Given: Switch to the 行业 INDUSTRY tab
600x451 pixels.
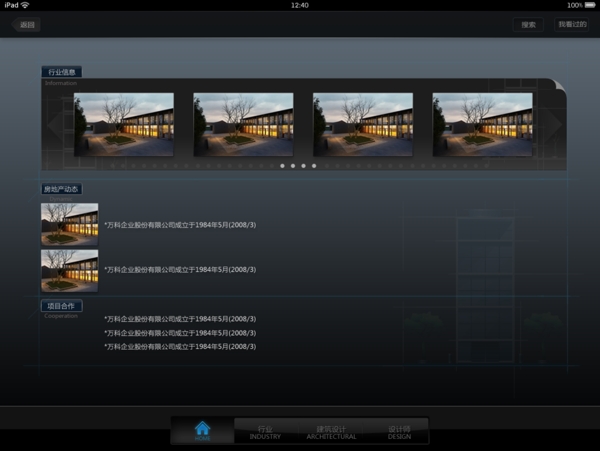Looking at the screenshot, I should (x=265, y=432).
